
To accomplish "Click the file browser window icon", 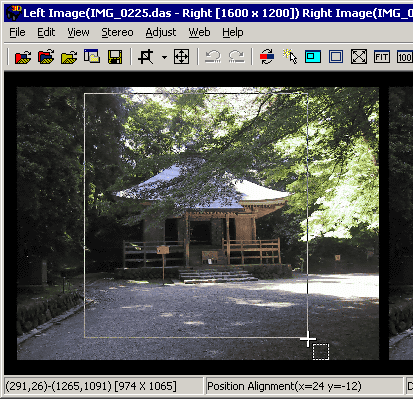I will pyautogui.click(x=92, y=56).
